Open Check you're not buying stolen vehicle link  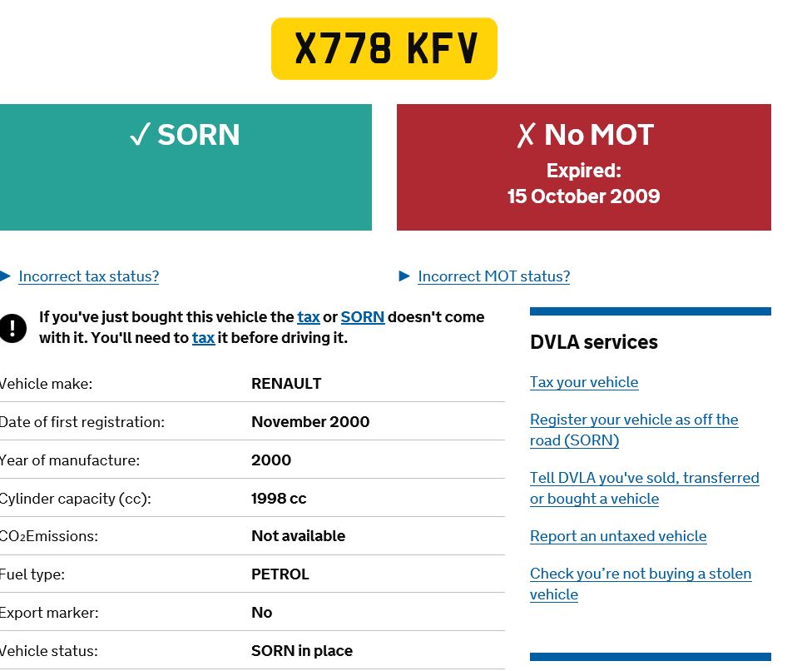tap(640, 574)
